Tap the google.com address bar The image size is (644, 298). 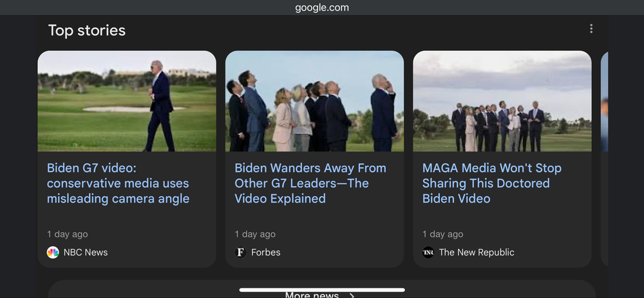(x=322, y=8)
